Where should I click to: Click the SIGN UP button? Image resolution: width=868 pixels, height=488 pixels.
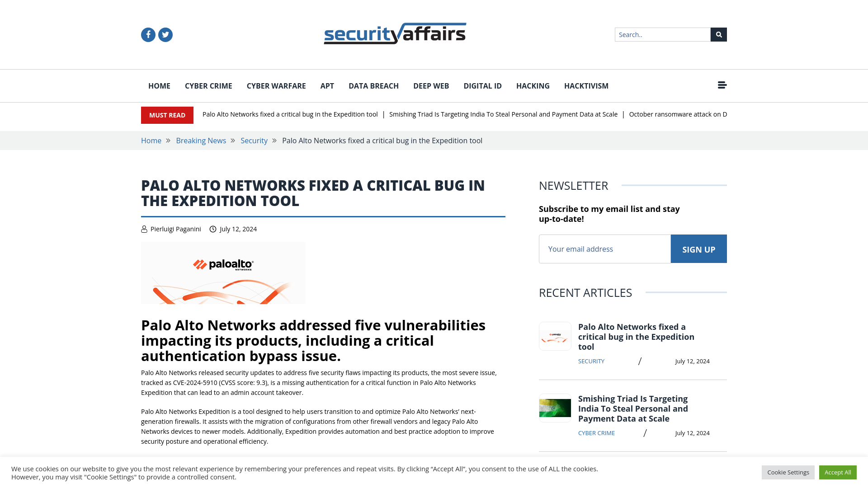click(698, 249)
